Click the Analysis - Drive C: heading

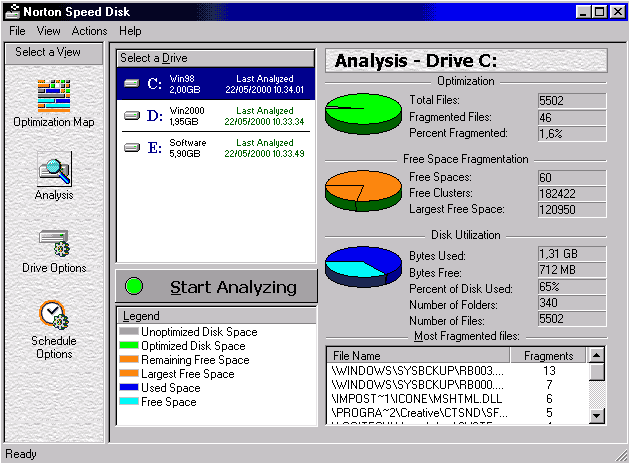(x=416, y=61)
